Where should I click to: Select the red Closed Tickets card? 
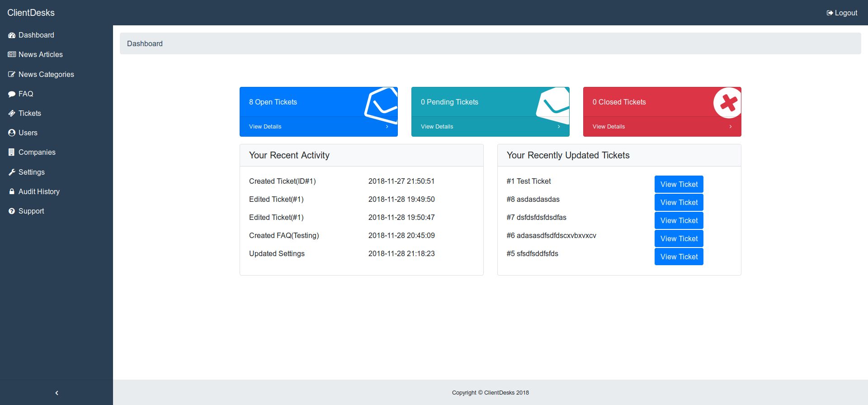coord(651,102)
